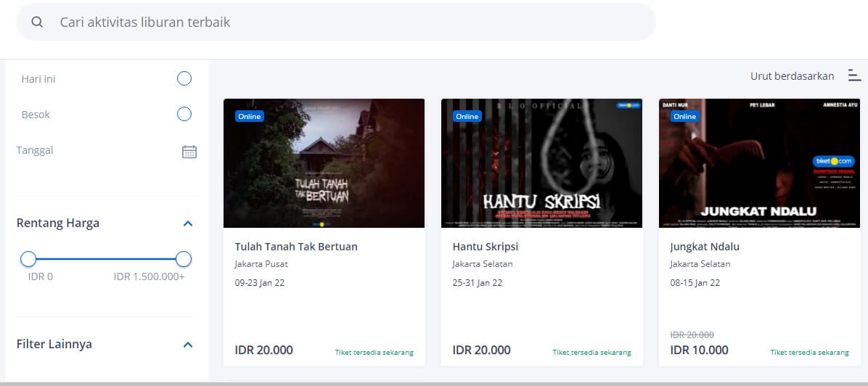
Task: Click the Hantu Skripsi title link
Action: [486, 247]
